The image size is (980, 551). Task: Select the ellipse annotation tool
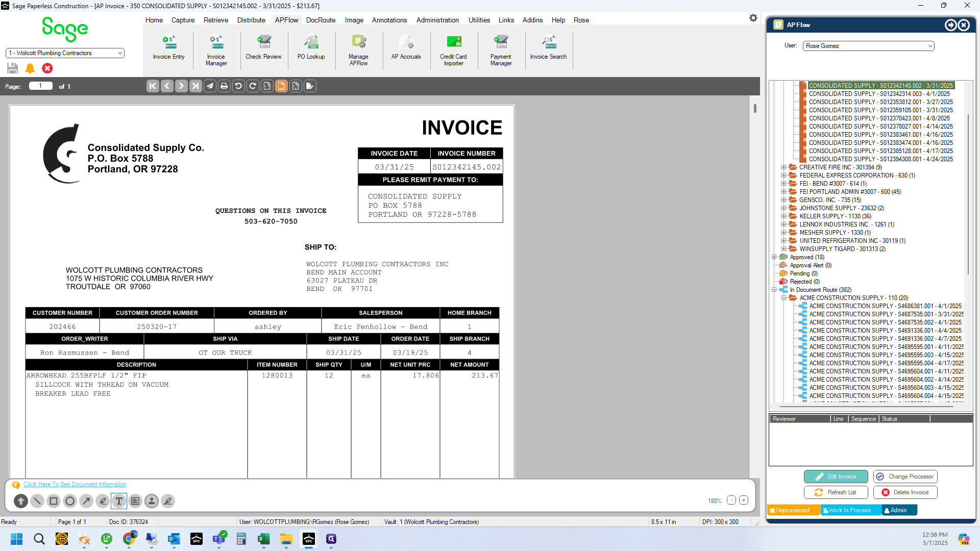pos(70,501)
